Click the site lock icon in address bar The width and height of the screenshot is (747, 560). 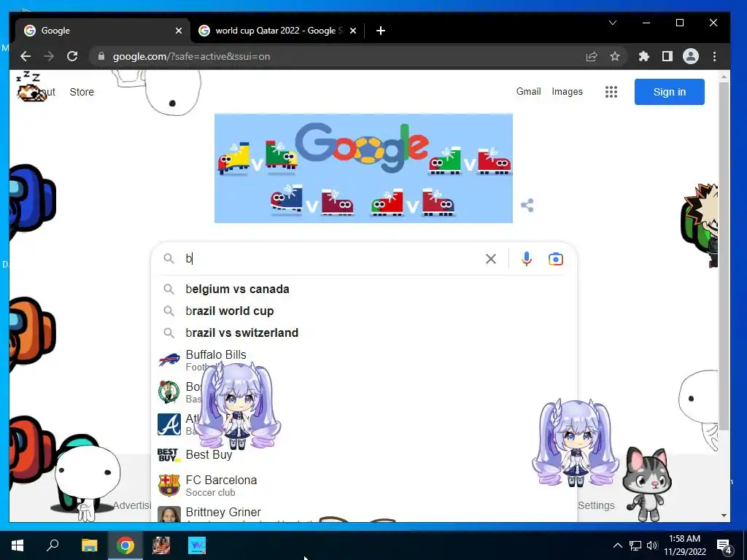[101, 56]
